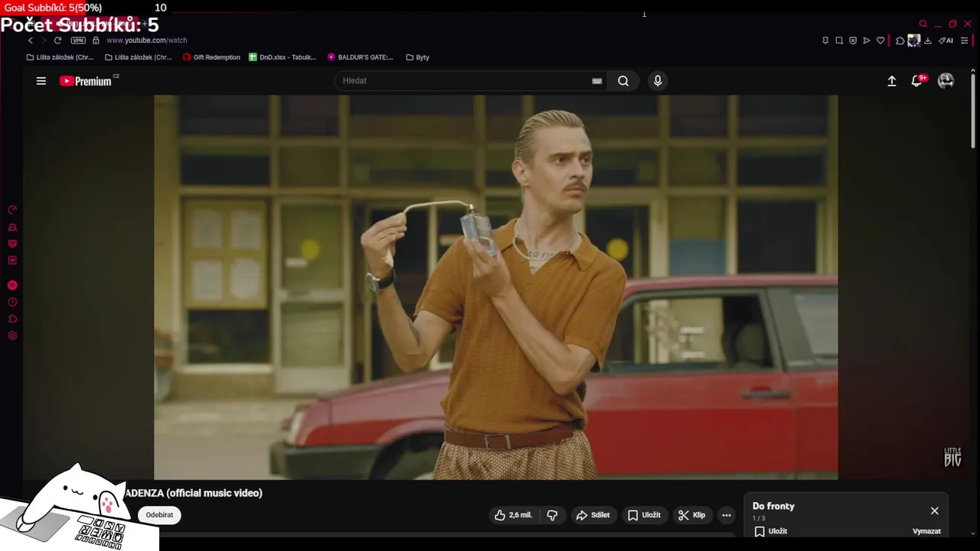Start voice search with microphone icon
The width and height of the screenshot is (980, 551).
tap(658, 80)
